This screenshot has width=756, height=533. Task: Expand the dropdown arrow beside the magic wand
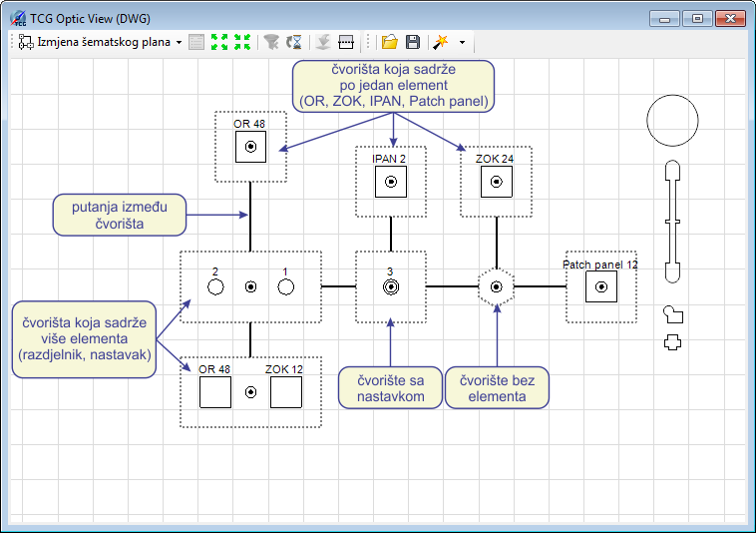(x=463, y=42)
